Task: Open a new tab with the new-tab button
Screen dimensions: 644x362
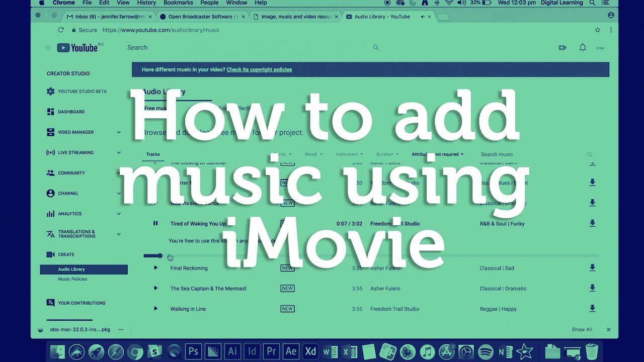Action: coord(443,17)
